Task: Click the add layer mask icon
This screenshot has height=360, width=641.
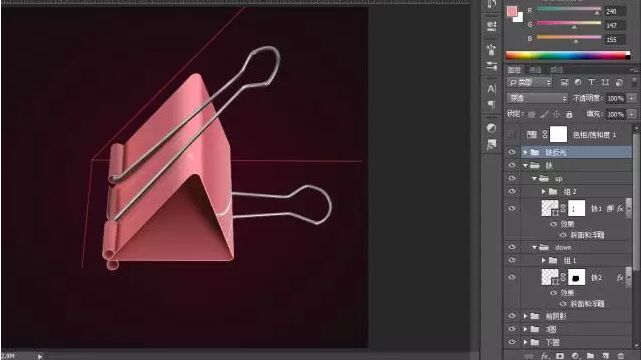Action: pos(560,356)
